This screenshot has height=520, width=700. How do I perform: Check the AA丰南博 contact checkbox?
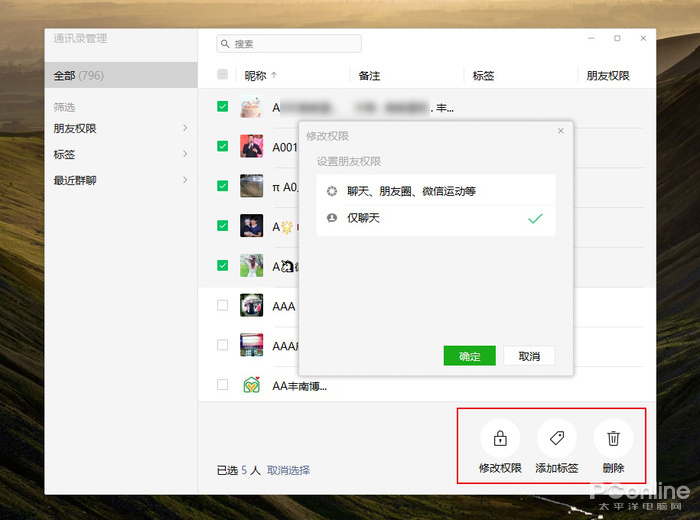(x=222, y=385)
